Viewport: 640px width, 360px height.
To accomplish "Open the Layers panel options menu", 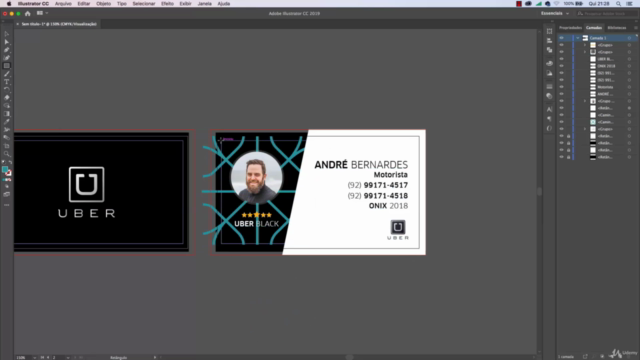I will pyautogui.click(x=636, y=28).
